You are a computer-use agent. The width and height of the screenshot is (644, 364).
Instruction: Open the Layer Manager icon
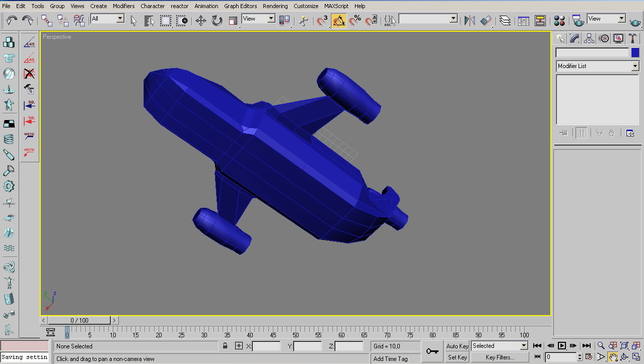click(505, 21)
